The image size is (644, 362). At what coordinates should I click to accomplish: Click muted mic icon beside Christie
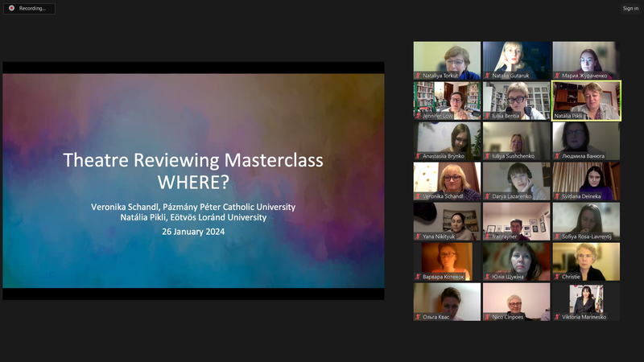(x=556, y=276)
